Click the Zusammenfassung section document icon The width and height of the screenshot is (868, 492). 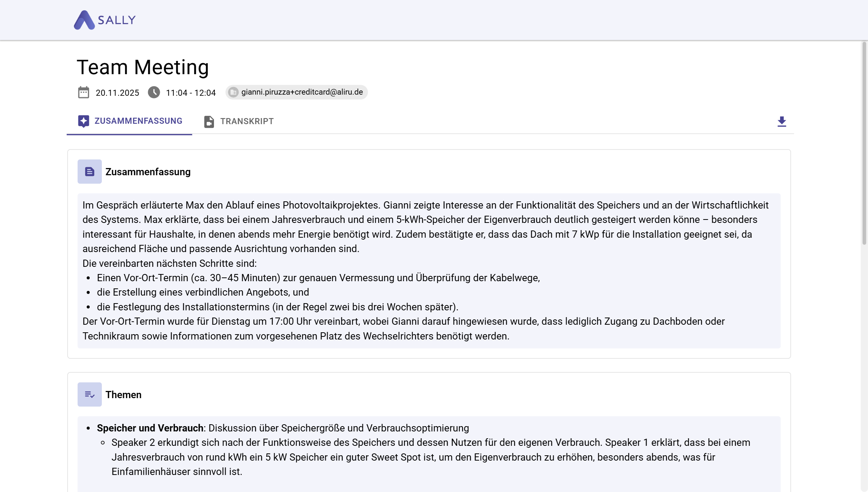coord(89,171)
